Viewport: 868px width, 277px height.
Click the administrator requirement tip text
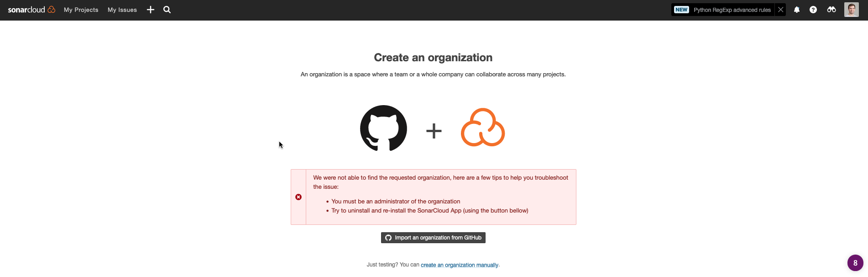(396, 202)
